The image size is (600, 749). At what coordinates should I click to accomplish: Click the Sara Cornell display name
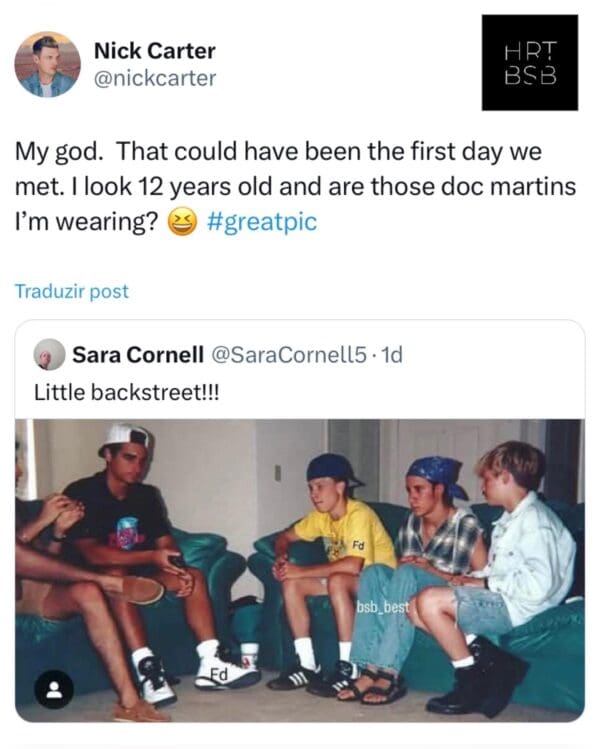tap(135, 354)
